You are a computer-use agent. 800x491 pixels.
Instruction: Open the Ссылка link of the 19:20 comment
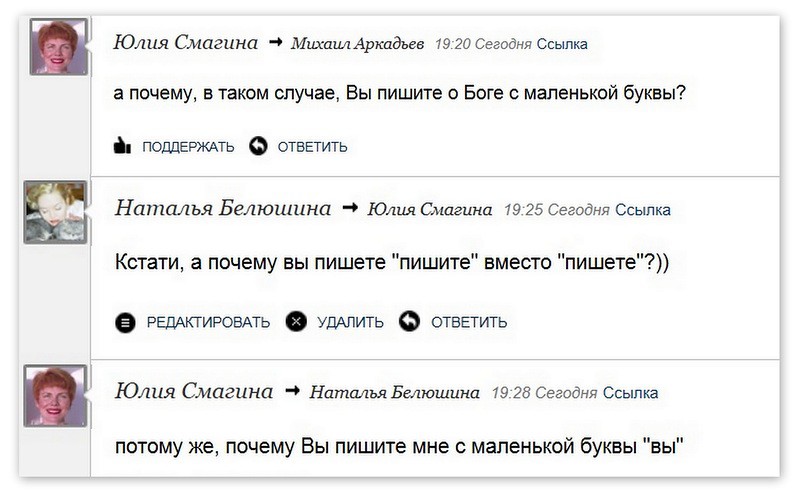(562, 44)
